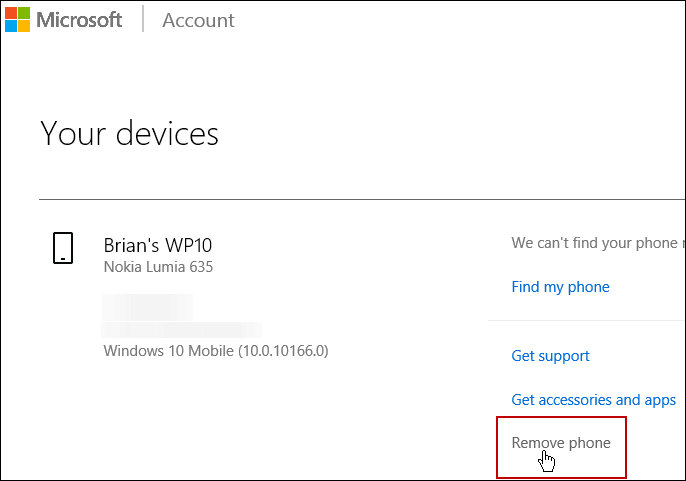
Task: Click the build number 10.0.10166.0
Action: (x=283, y=351)
